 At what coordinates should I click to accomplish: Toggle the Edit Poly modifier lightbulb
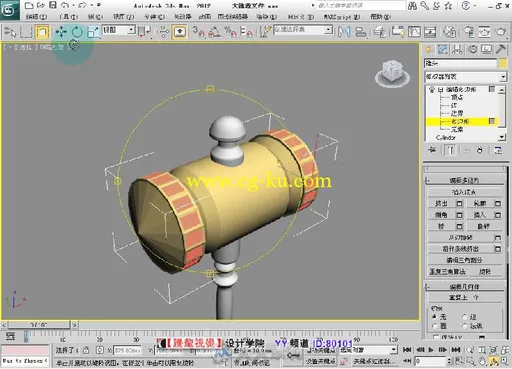click(432, 89)
